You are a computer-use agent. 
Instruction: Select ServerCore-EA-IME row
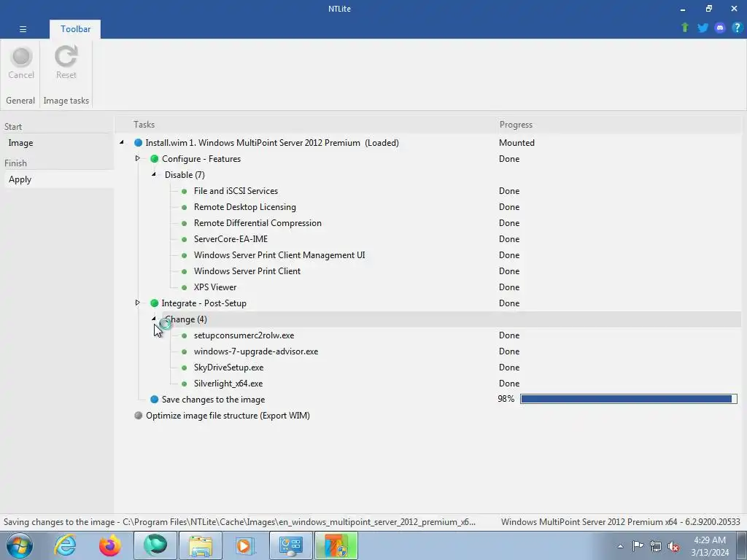pyautogui.click(x=429, y=239)
